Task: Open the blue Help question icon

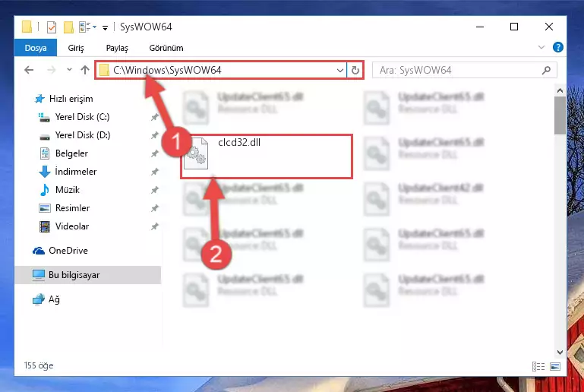Action: tap(558, 47)
